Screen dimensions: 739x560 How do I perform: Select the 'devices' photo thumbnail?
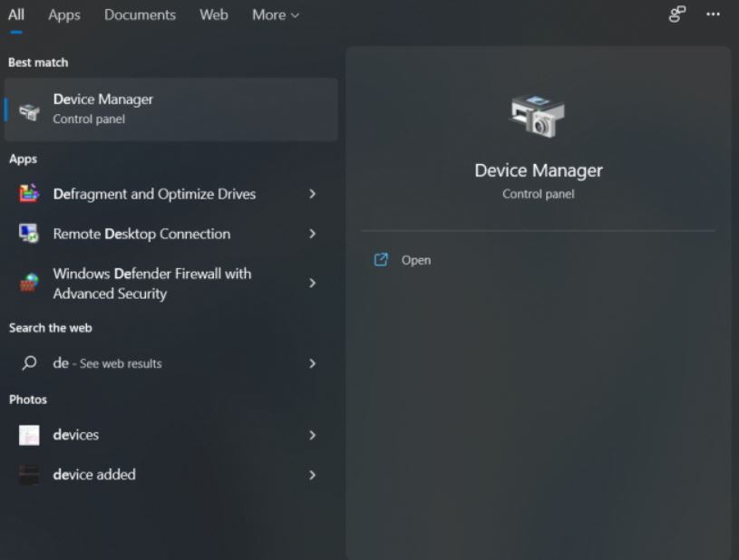[x=29, y=435]
